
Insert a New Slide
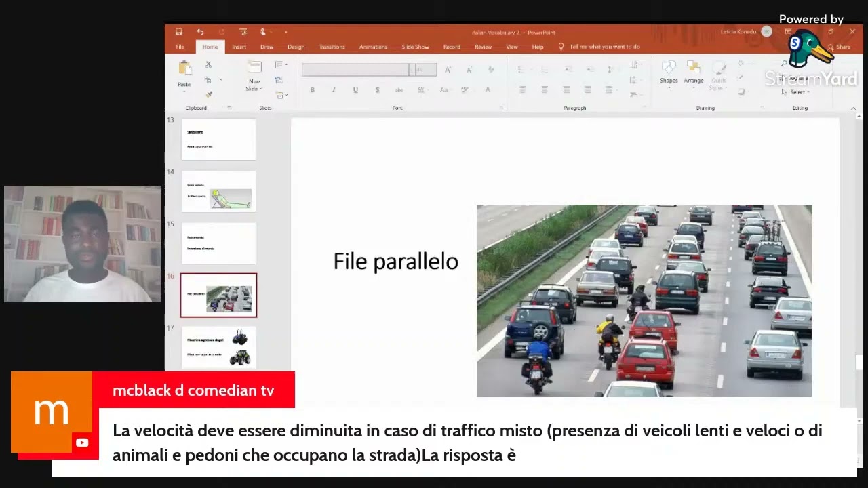point(254,76)
